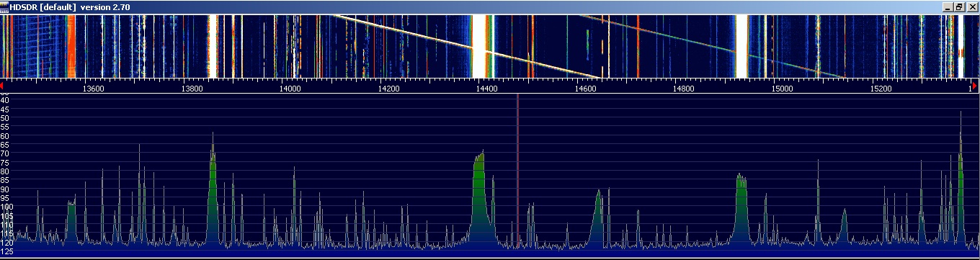Close the HDSDR window
The height and width of the screenshot is (260, 980).
pyautogui.click(x=972, y=6)
